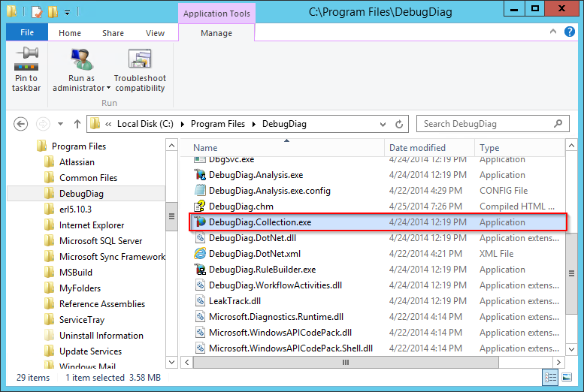Click DebugDiag.RuleBuilder.exe icon
Image resolution: width=584 pixels, height=392 pixels.
coord(200,269)
